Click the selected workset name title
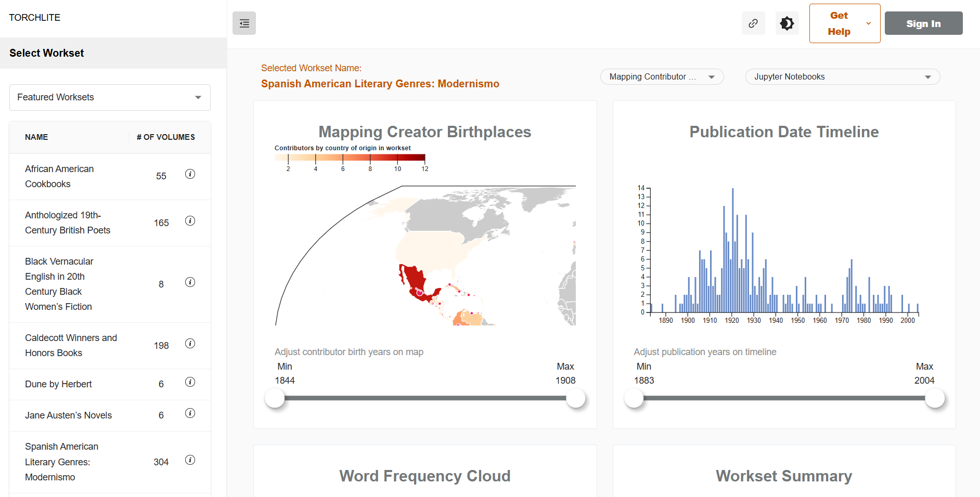 (x=380, y=84)
